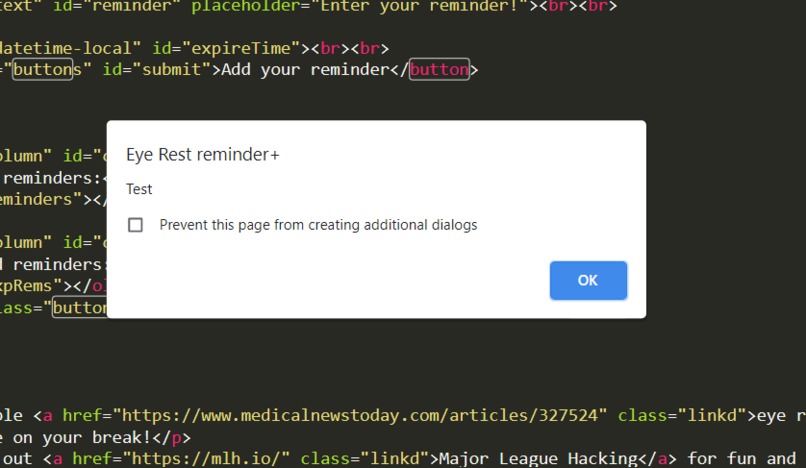Click 'on your break!' text in code
Image resolution: width=806 pixels, height=468 pixels.
tap(82, 438)
